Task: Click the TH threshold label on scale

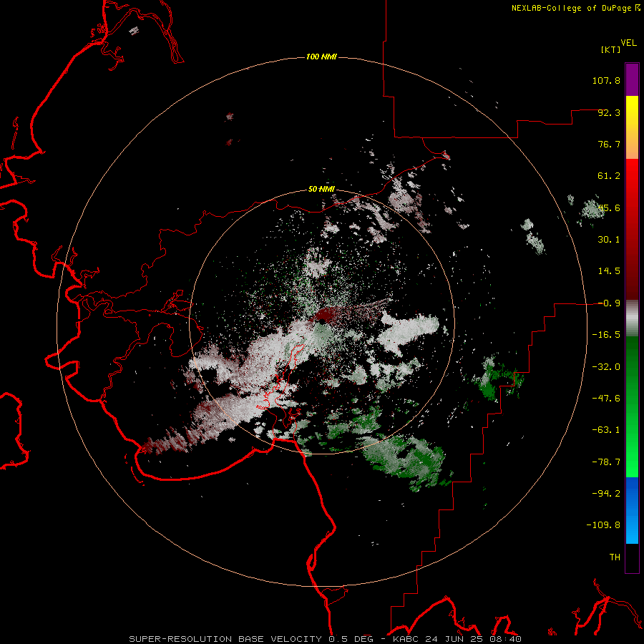Action: pos(615,557)
